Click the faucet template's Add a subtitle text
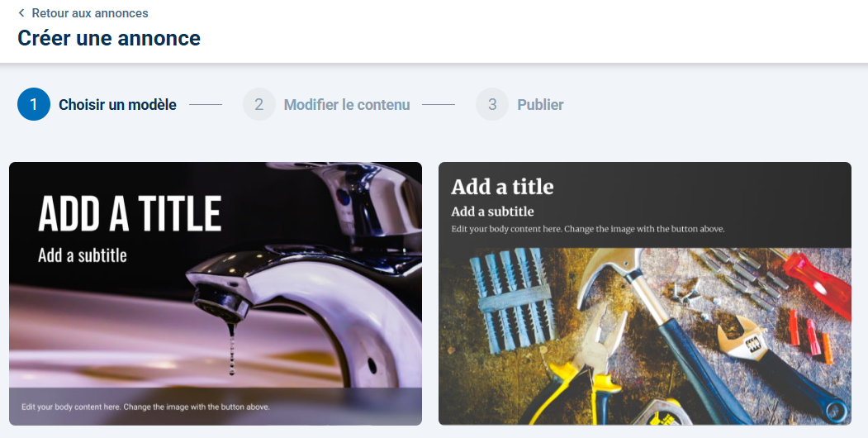Viewport: 868px width, 438px height. pos(83,255)
